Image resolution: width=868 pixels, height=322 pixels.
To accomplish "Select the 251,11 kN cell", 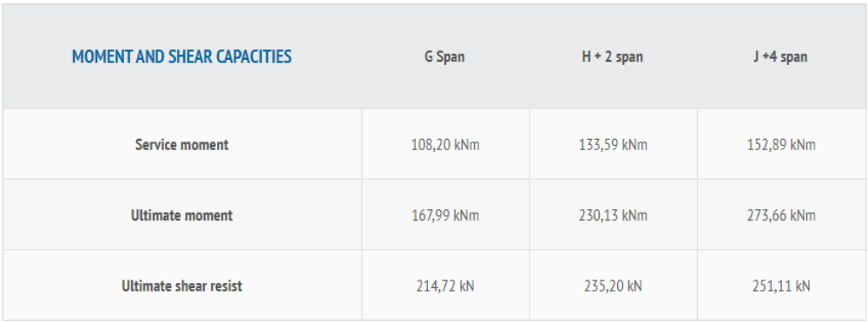I will (780, 286).
